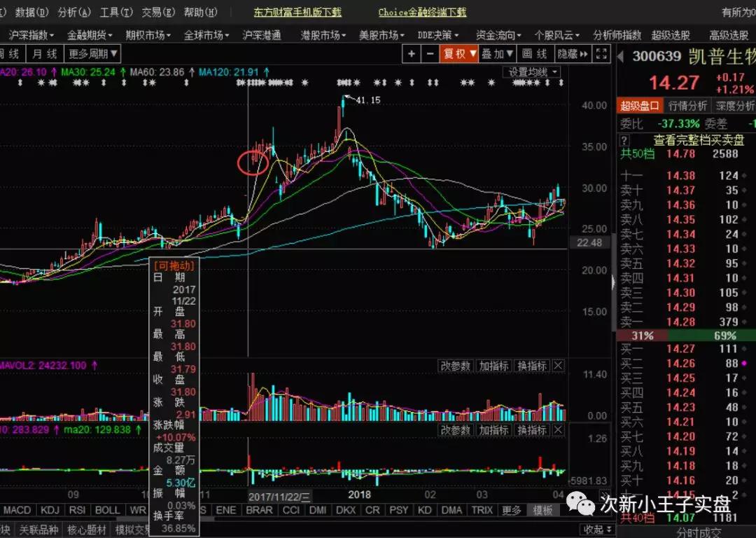Click the 隐藏 hide arrows button
The image size is (756, 538).
click(x=573, y=54)
